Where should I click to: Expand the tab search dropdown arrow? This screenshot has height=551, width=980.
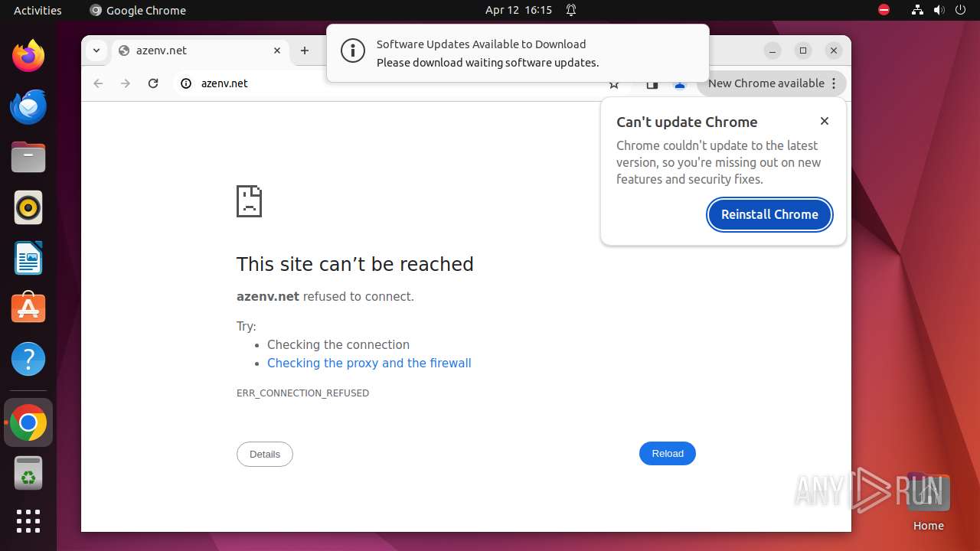[x=96, y=51]
